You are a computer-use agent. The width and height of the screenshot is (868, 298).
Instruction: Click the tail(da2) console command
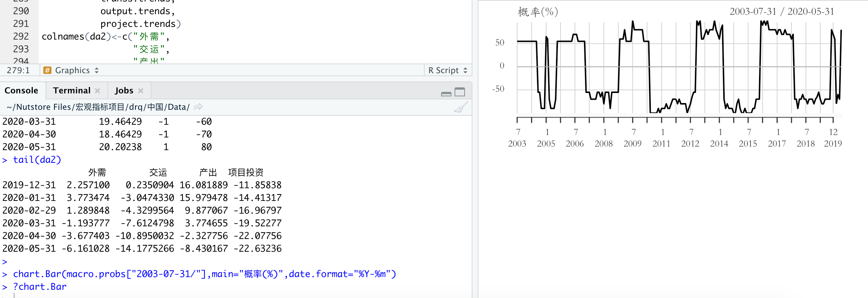point(37,160)
